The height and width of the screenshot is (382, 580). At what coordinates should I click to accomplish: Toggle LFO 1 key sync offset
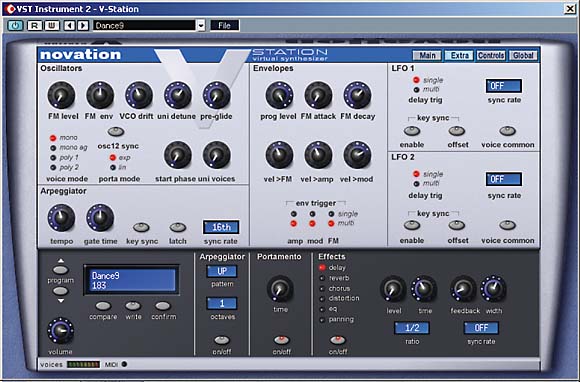coord(457,131)
